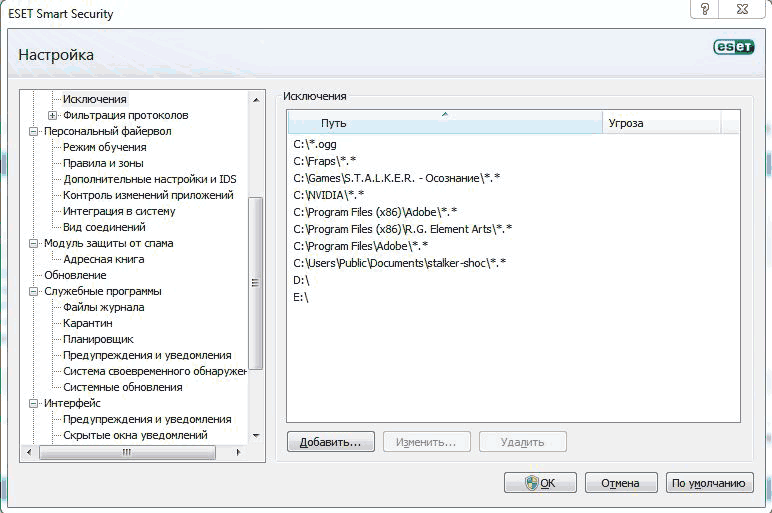
Task: Collapse Интерфейс tree node
Action: click(33, 403)
